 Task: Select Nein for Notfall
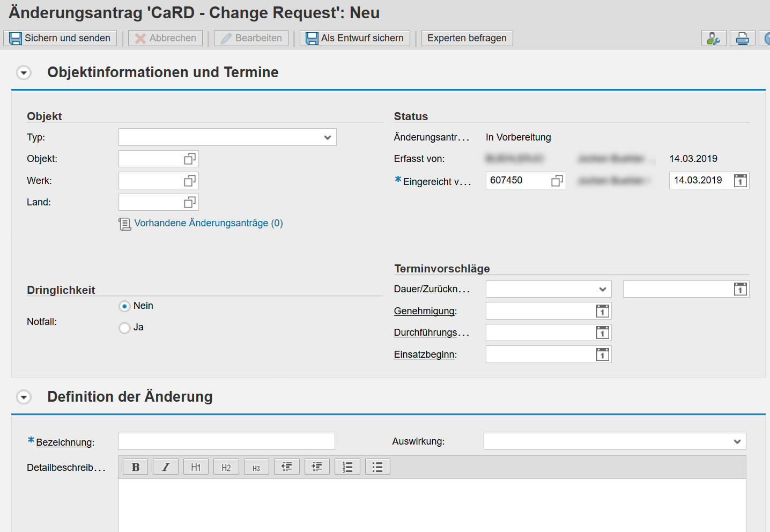[x=124, y=306]
